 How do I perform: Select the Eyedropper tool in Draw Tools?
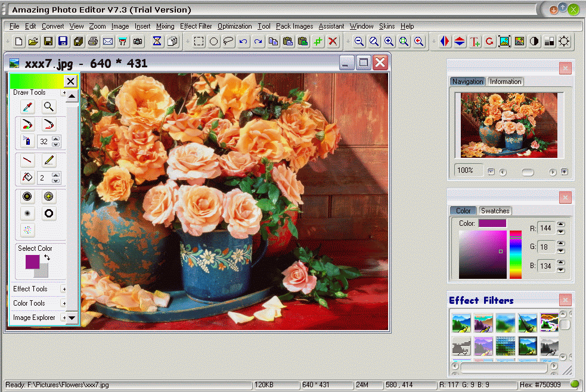click(x=27, y=107)
